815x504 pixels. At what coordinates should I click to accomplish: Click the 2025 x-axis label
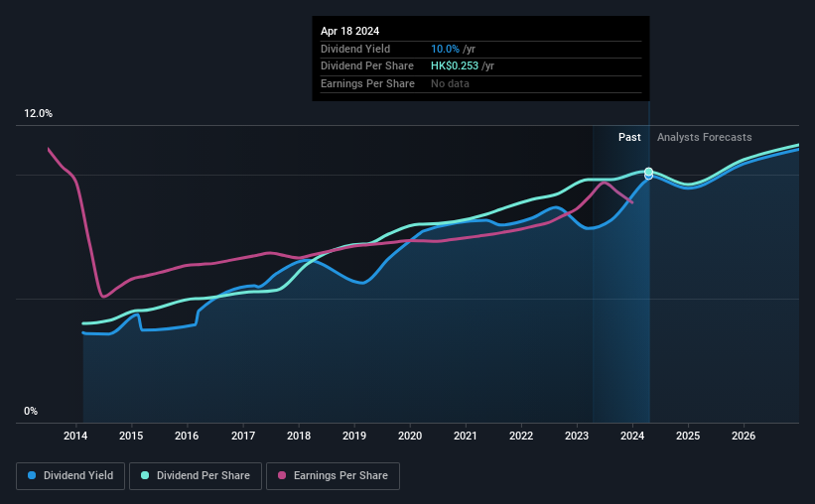click(688, 436)
